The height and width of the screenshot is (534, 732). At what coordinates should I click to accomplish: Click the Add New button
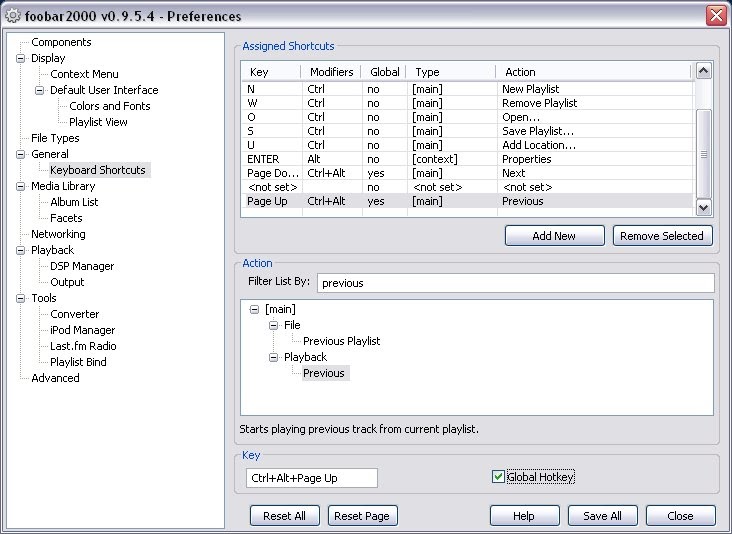click(555, 236)
